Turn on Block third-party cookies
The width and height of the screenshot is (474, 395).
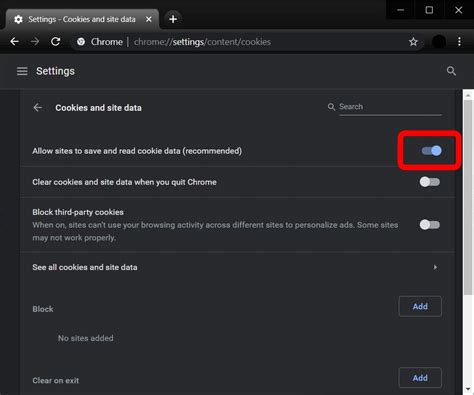(x=430, y=225)
